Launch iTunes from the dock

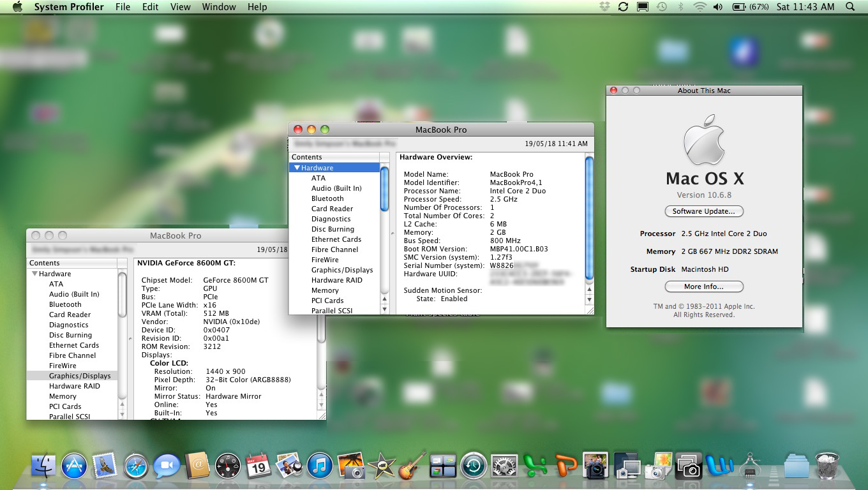[320, 466]
